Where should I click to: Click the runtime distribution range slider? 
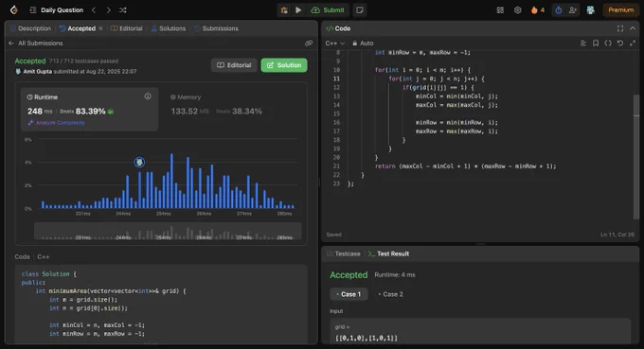pos(168,231)
